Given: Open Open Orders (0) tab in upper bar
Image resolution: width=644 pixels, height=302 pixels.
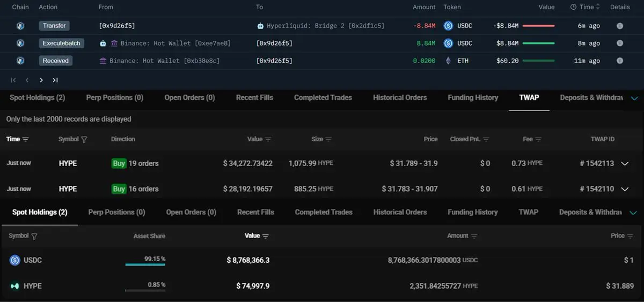Looking at the screenshot, I should pos(190,97).
